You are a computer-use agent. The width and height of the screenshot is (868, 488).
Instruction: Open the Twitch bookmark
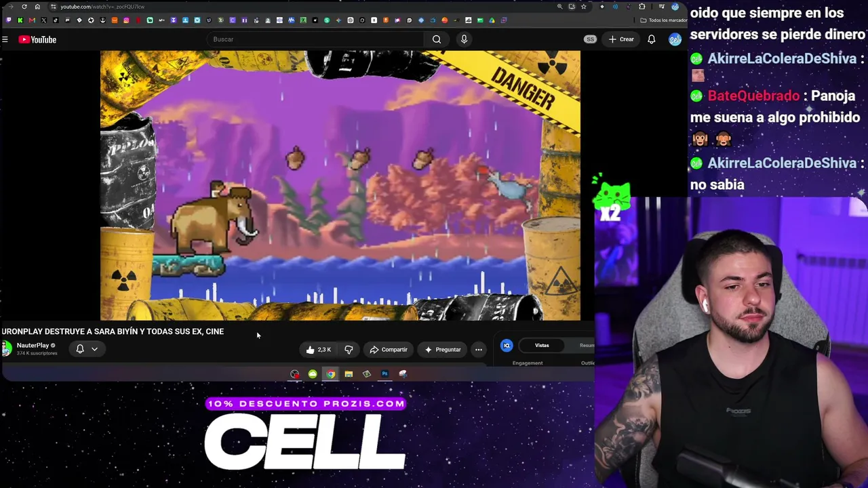(x=8, y=20)
